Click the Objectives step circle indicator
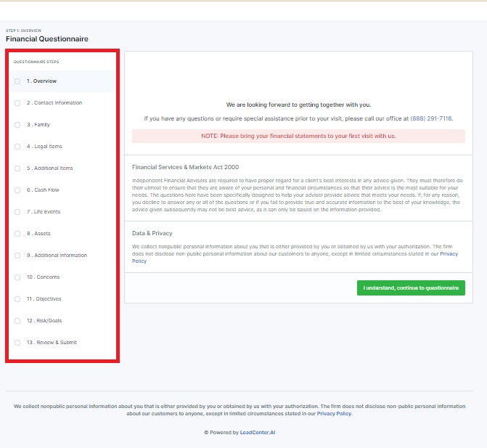487x448 pixels. coord(17,299)
